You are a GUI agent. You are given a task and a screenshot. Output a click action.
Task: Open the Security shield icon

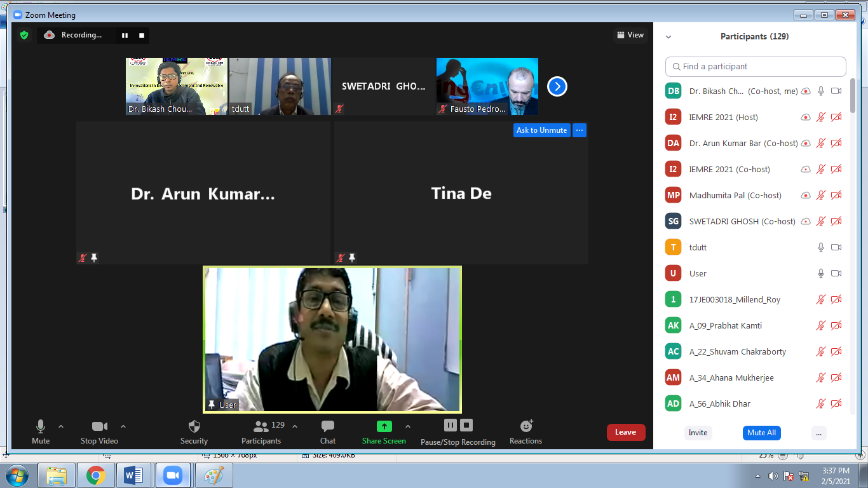coord(194,426)
